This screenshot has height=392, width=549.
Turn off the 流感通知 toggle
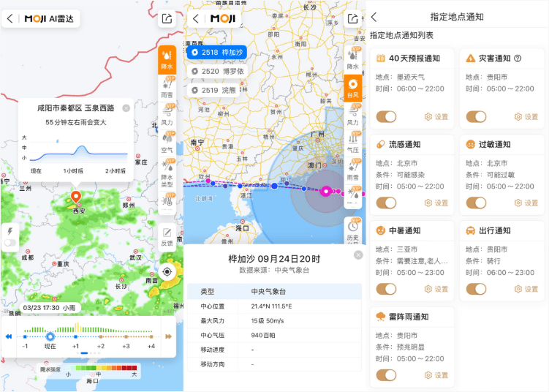386,203
